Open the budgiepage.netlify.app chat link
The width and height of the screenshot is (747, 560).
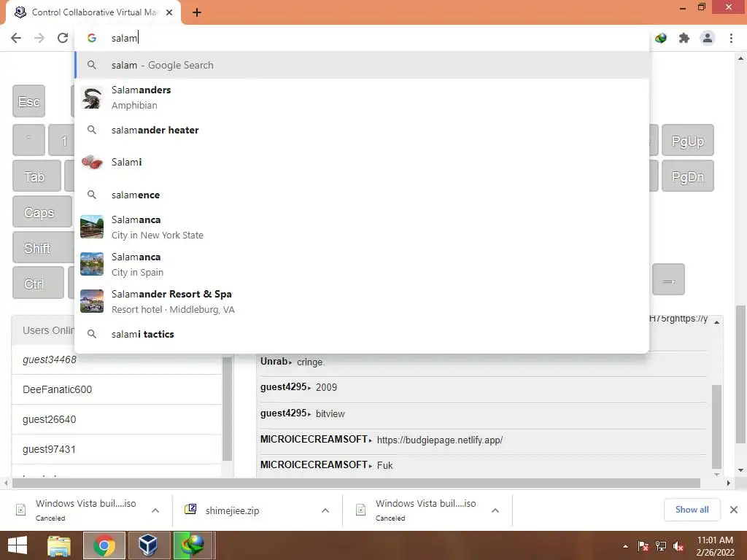tap(440, 440)
